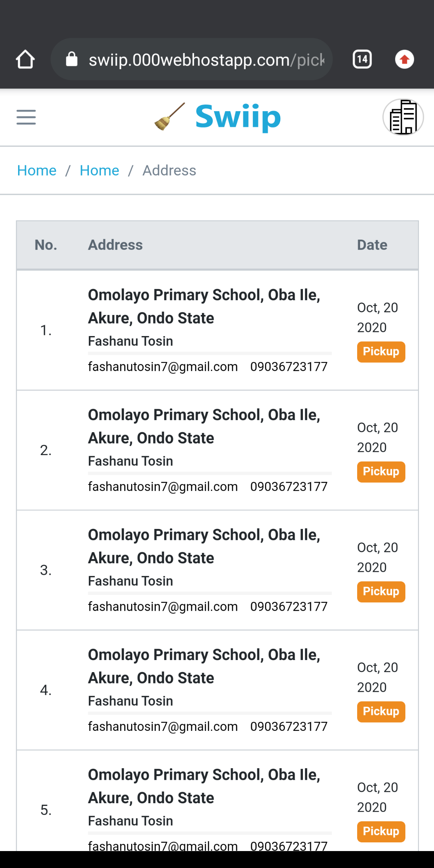Image resolution: width=434 pixels, height=868 pixels.
Task: Tap the browser home icon
Action: click(x=25, y=60)
